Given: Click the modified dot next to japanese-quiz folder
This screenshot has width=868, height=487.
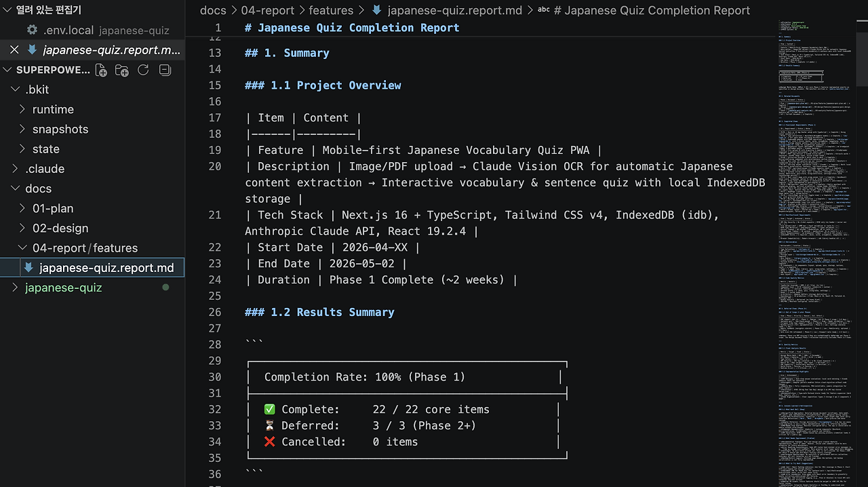Looking at the screenshot, I should point(165,288).
